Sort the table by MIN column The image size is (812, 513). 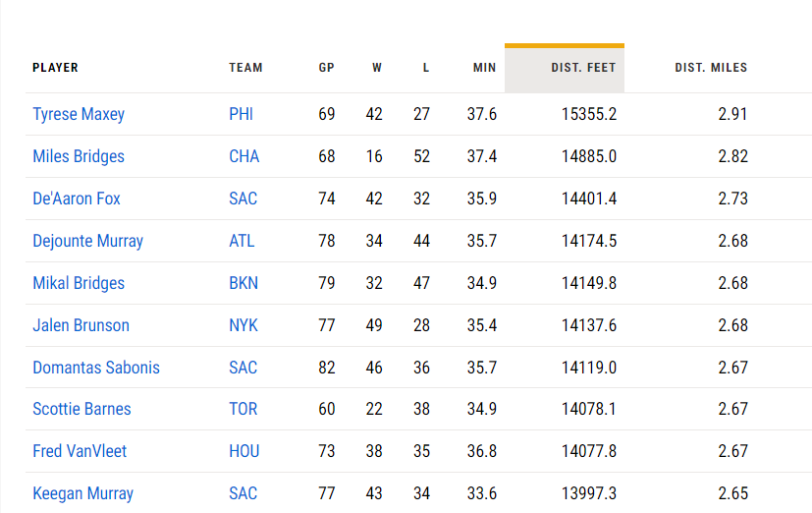[x=484, y=68]
